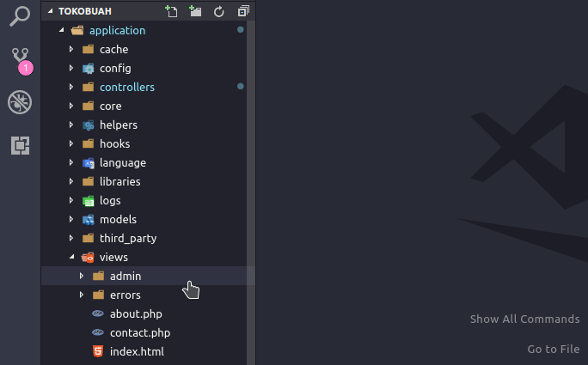
Task: Click the cache folder icon
Action: [89, 49]
